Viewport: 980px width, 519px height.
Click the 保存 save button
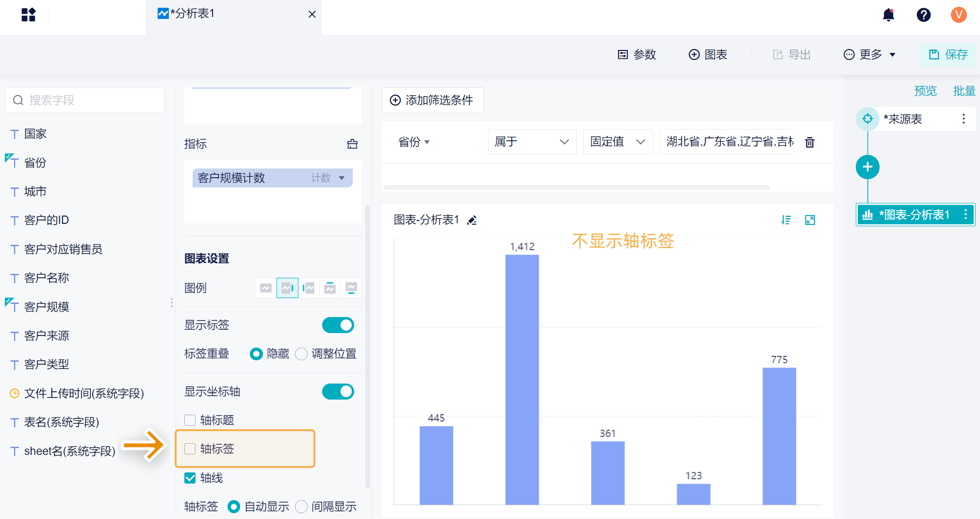[947, 54]
